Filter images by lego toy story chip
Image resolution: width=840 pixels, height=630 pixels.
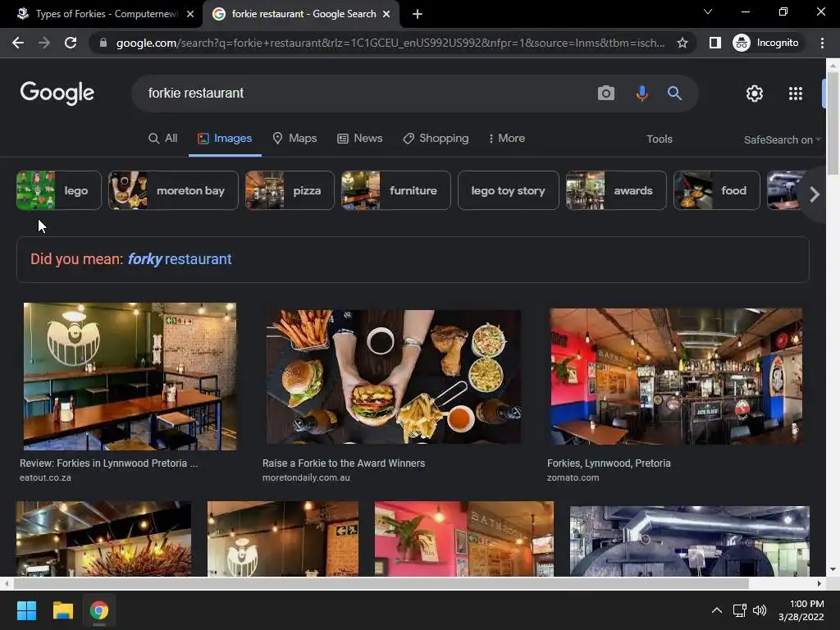click(508, 190)
